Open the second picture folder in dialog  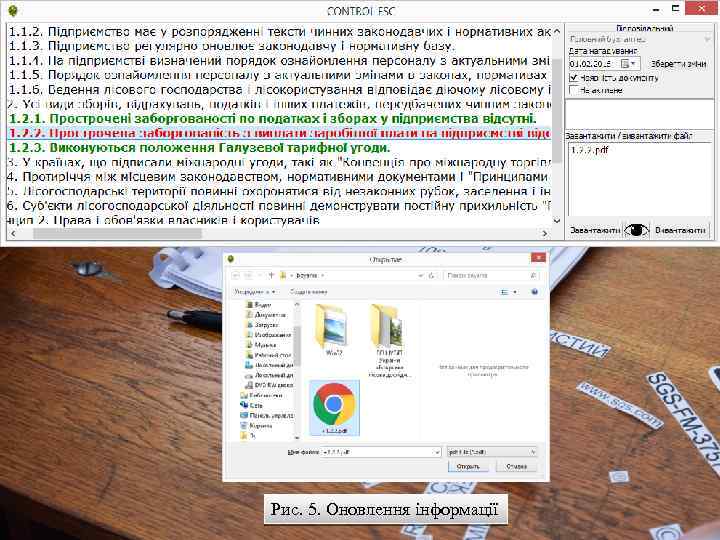(x=389, y=341)
